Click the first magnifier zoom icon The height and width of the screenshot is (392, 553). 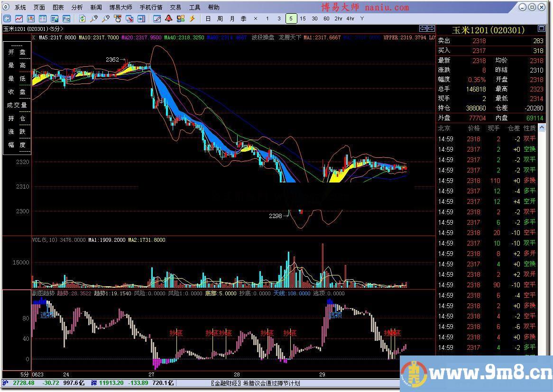pos(94,18)
